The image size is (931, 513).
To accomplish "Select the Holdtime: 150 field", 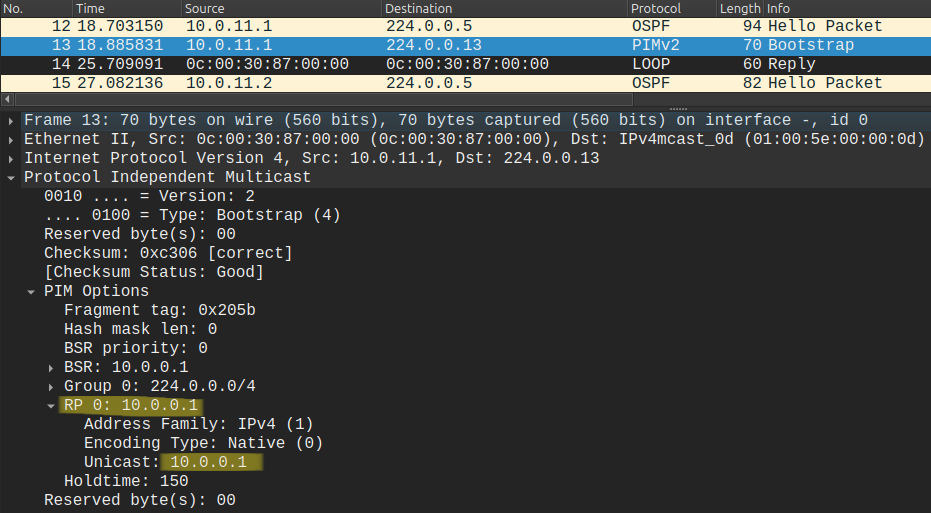I will [x=126, y=481].
